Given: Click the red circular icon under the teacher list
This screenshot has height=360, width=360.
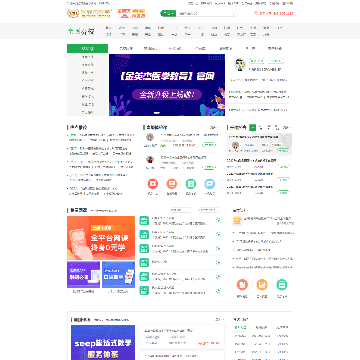Looking at the screenshot, I should [x=153, y=184].
